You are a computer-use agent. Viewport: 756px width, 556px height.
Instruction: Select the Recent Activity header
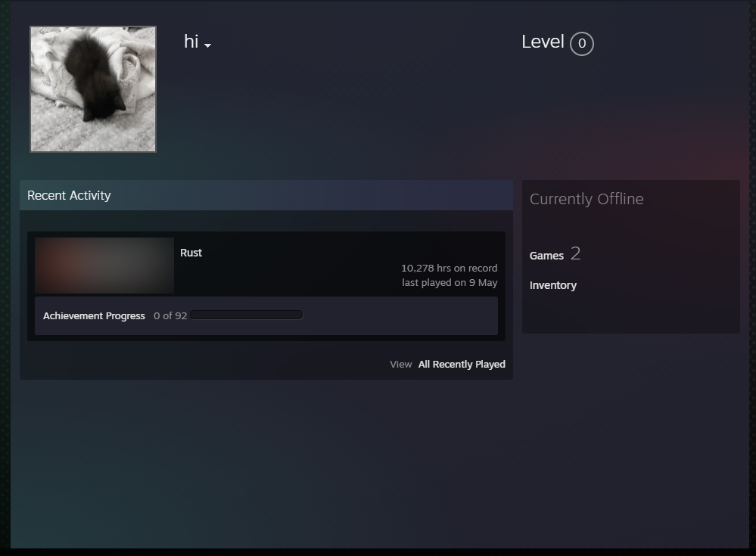(69, 195)
